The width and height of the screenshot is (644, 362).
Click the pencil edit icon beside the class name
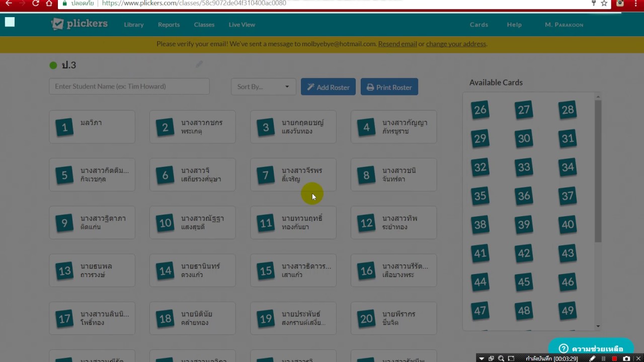[x=199, y=64]
